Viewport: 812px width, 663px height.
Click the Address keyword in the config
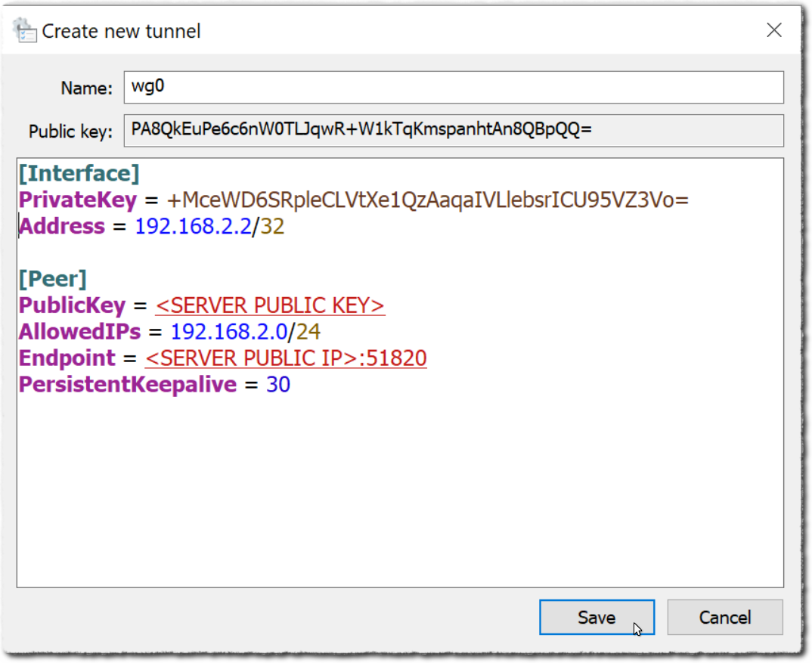pyautogui.click(x=62, y=227)
